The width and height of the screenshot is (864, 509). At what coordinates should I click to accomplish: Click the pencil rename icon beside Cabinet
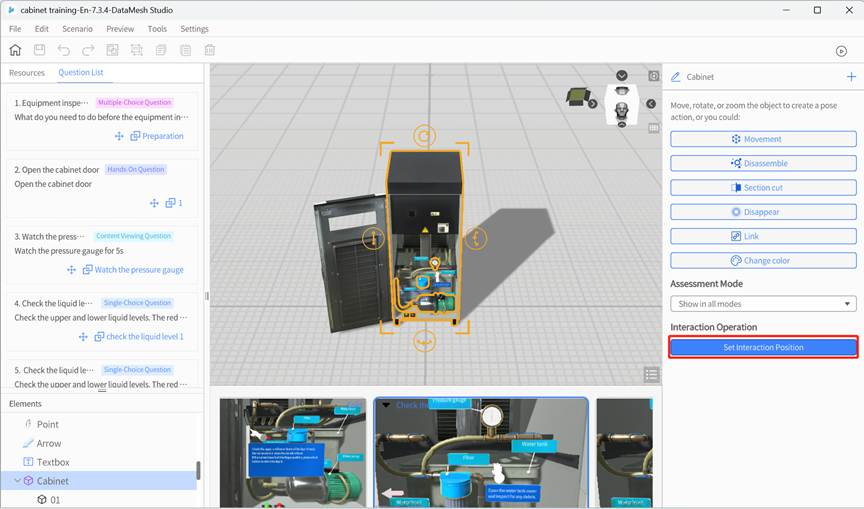676,77
